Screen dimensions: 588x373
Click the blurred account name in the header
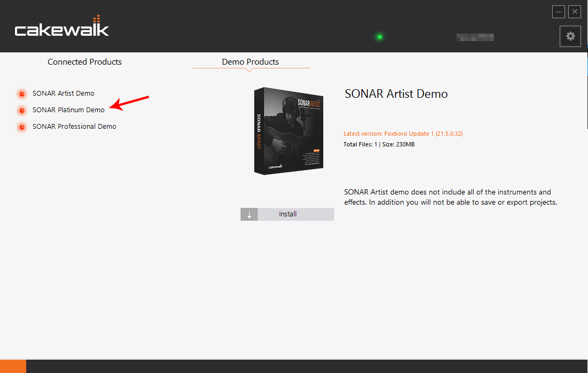475,37
